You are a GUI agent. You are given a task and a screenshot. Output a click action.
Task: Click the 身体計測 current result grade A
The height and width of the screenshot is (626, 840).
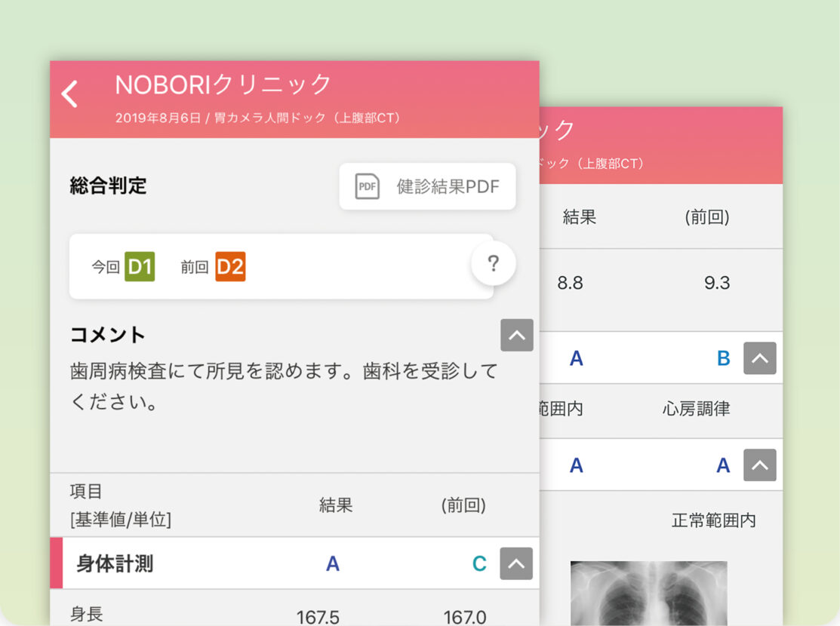pos(333,564)
